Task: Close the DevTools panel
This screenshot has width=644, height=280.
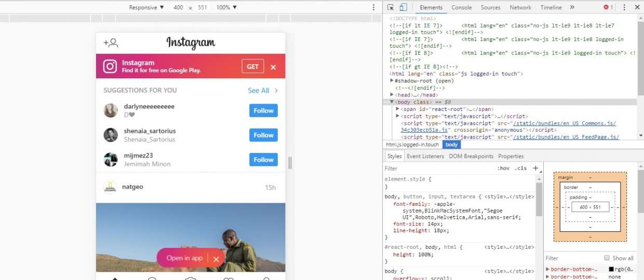Action: pyautogui.click(x=637, y=7)
